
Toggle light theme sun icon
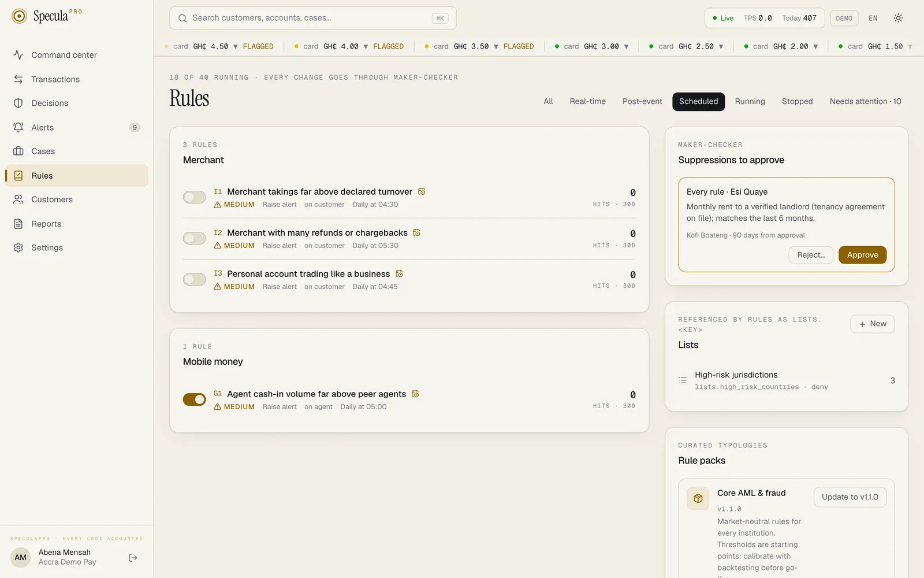tap(898, 18)
